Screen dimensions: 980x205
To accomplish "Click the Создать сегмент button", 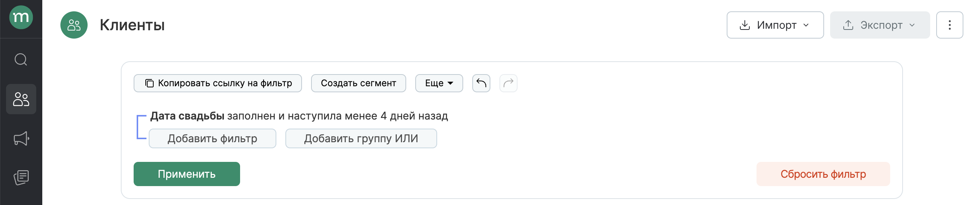I will tap(358, 83).
